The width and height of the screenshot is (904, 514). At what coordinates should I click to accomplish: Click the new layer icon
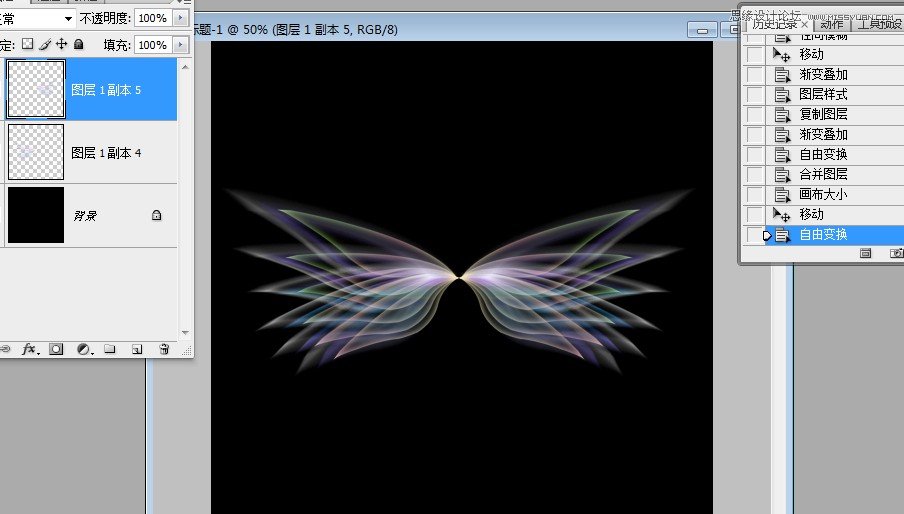pos(137,349)
